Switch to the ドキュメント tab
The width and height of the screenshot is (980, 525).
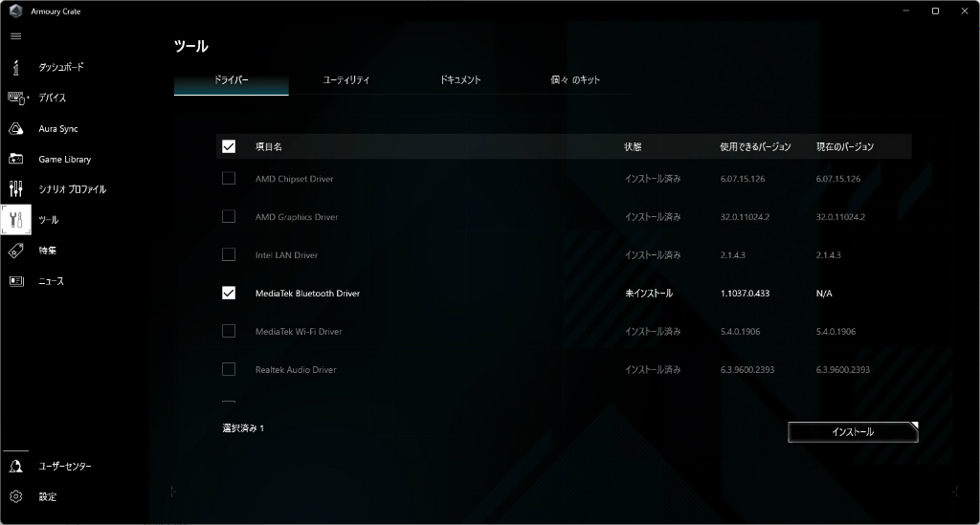pyautogui.click(x=460, y=80)
